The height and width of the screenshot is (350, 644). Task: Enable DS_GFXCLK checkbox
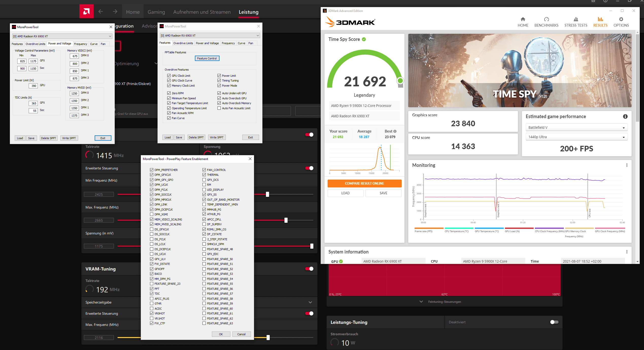[x=151, y=229]
